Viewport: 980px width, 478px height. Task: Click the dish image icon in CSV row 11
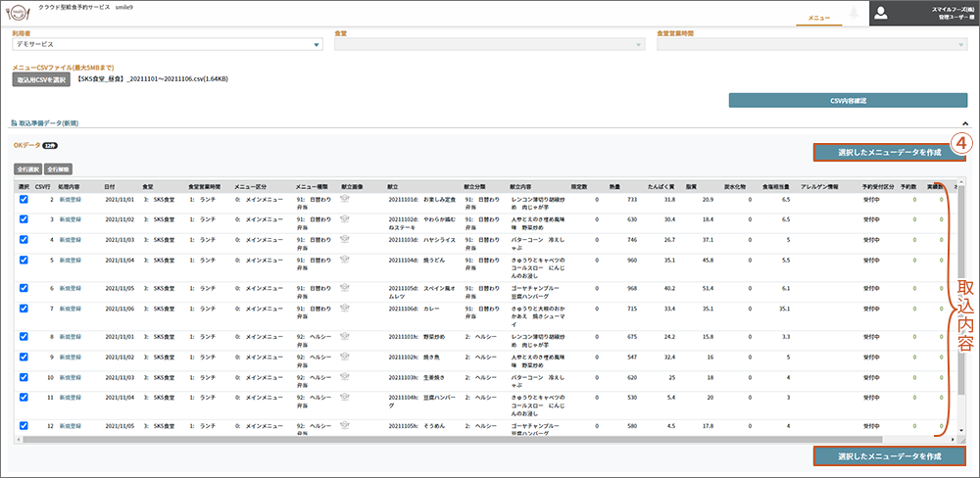point(344,398)
